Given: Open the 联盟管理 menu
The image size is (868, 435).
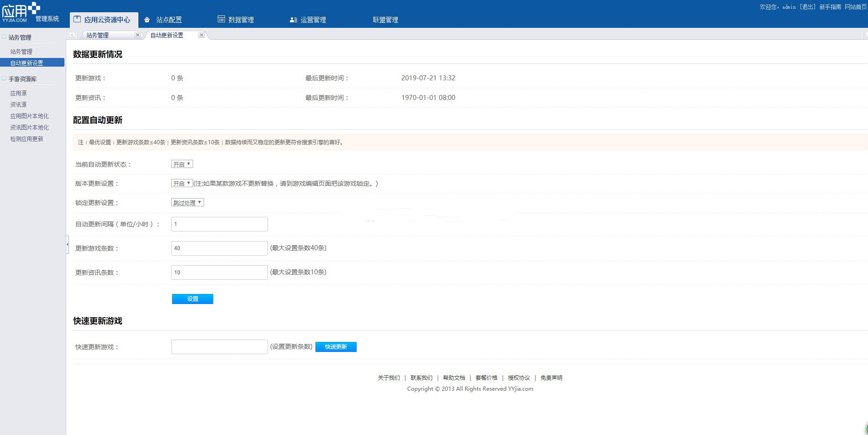Looking at the screenshot, I should pyautogui.click(x=385, y=20).
